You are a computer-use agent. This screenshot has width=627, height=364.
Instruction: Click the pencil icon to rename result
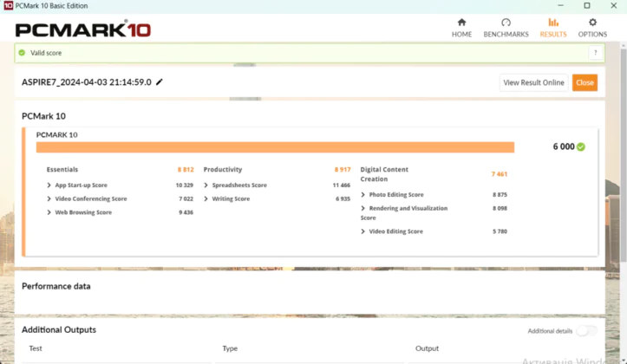pos(160,82)
